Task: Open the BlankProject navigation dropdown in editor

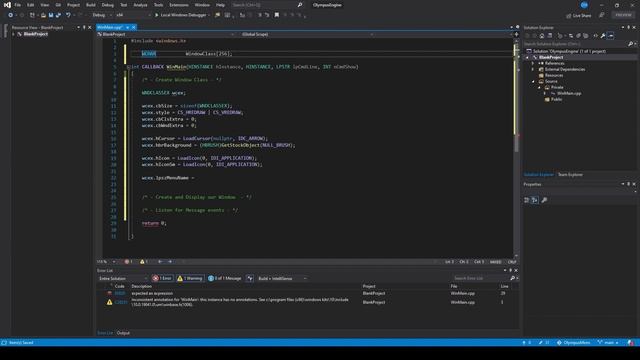Action: tap(166, 34)
